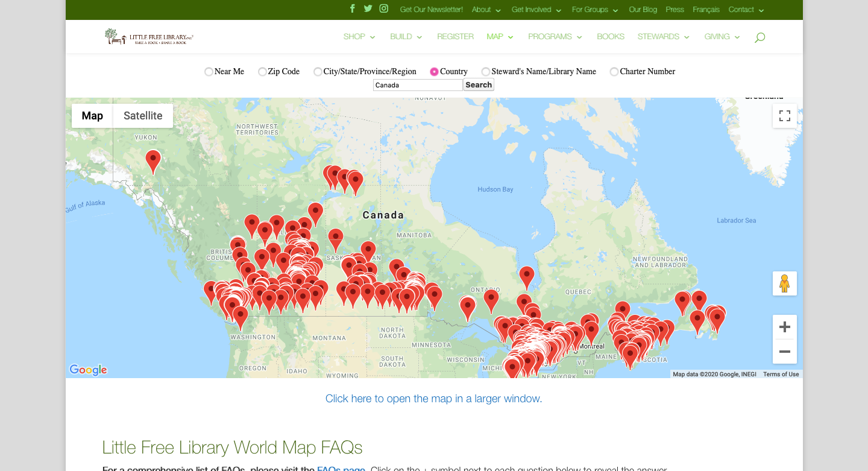Click the Map data ©2020 Google, INEGI text
The image size is (868, 471).
point(714,375)
